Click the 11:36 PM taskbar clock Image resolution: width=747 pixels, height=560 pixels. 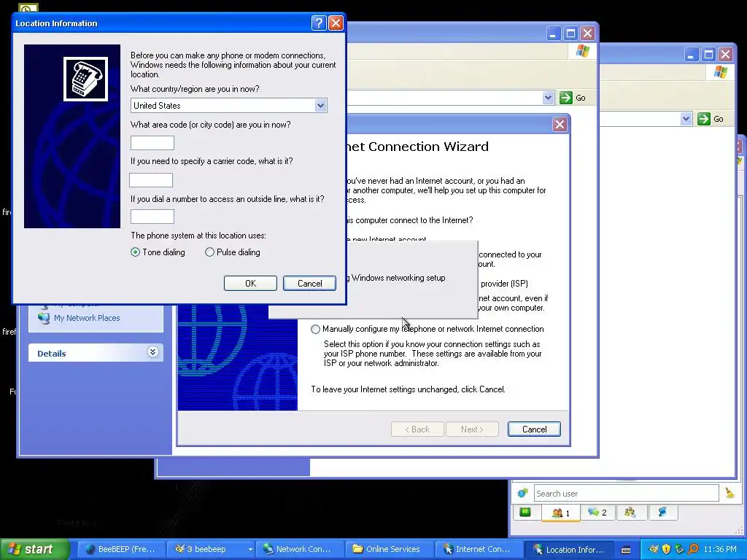pyautogui.click(x=720, y=549)
